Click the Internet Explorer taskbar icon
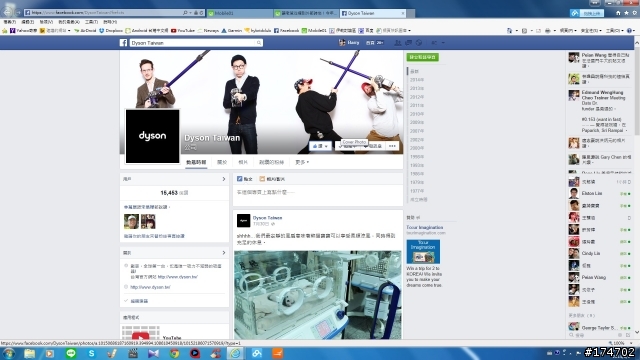This screenshot has width=640, height=360. coord(236,353)
